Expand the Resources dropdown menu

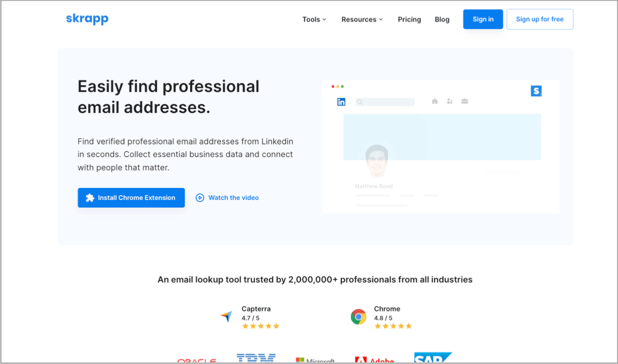coord(362,19)
